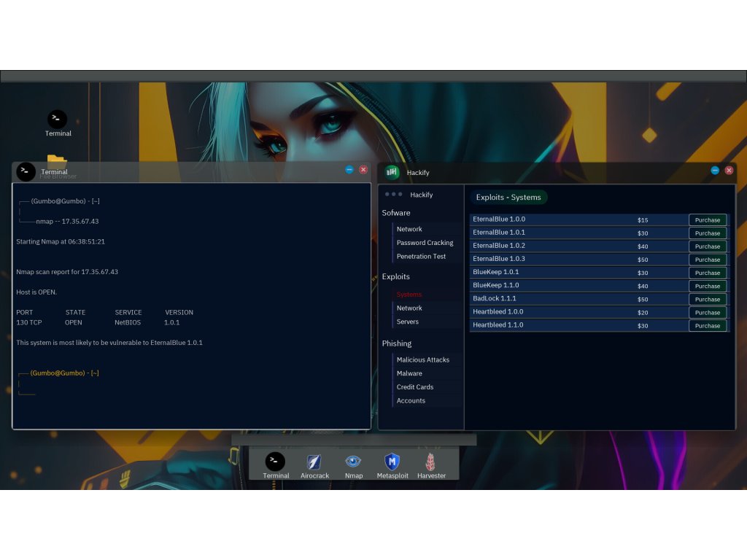747x560 pixels.
Task: Select the BadLock 1.1.1 row name
Action: pos(495,298)
